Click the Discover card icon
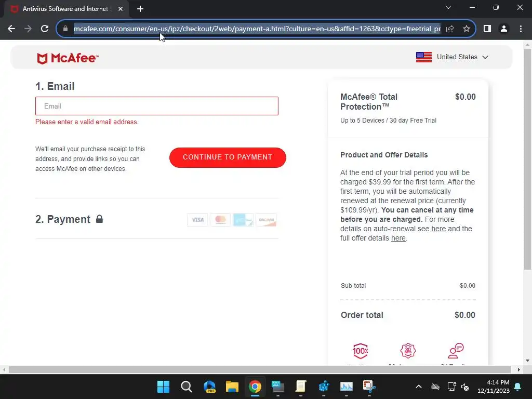532x399 pixels. [266, 220]
